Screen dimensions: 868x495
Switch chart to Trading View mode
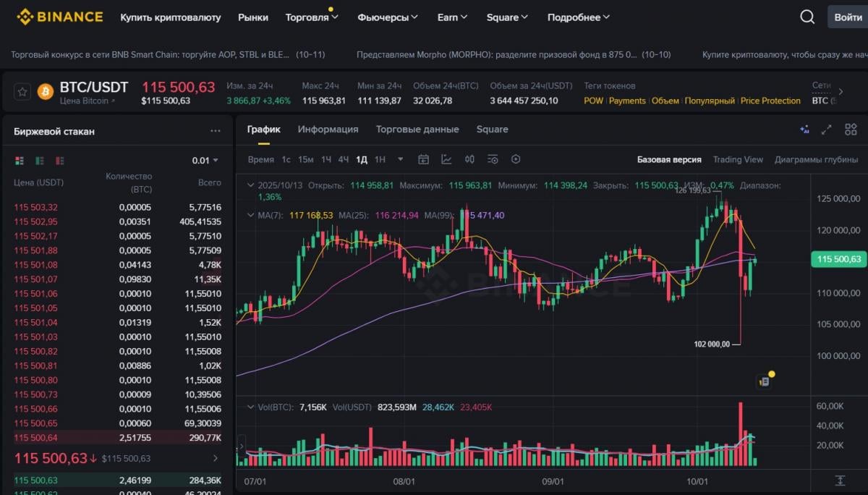point(738,159)
